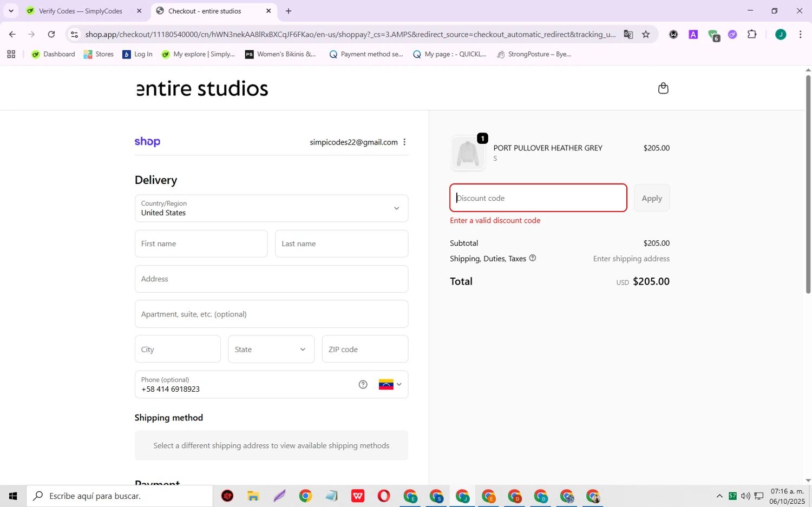Open the Opera browser taskbar icon

[x=384, y=496]
